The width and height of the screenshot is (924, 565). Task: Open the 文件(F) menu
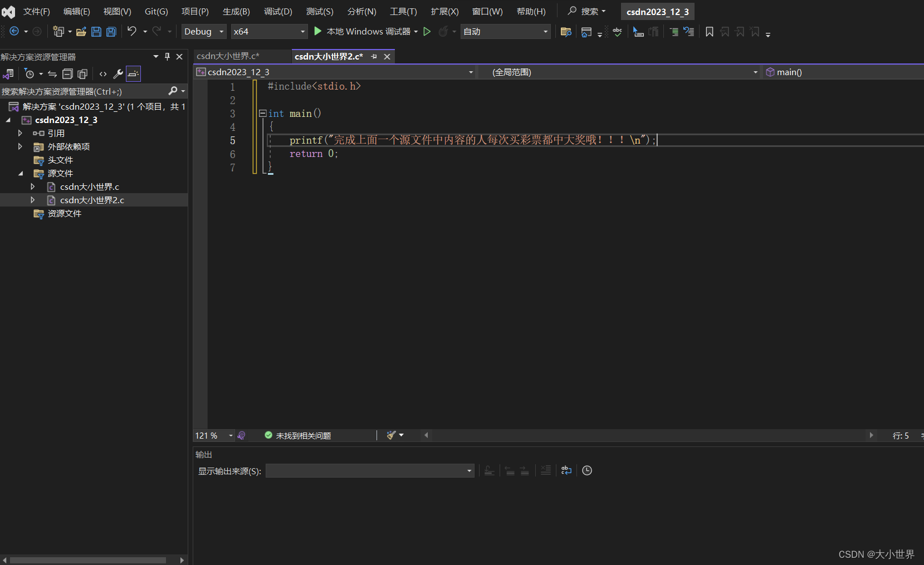click(x=36, y=12)
